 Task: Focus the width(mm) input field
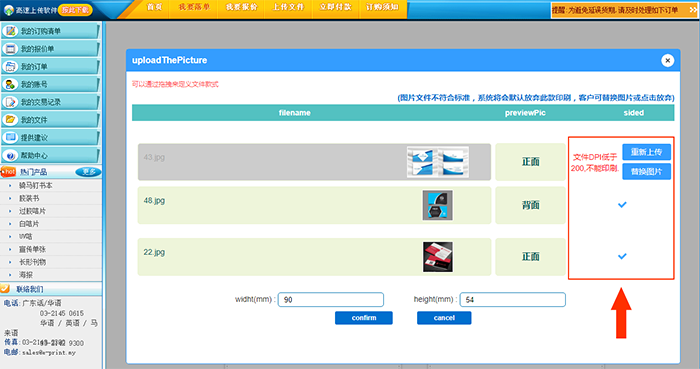331,299
